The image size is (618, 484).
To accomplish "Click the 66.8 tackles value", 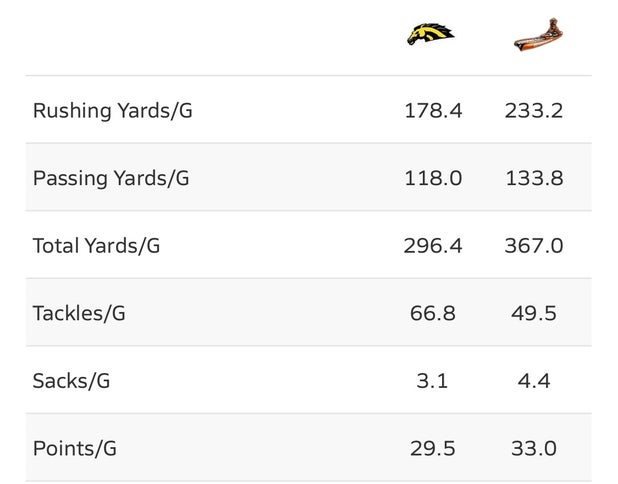I will 433,313.
